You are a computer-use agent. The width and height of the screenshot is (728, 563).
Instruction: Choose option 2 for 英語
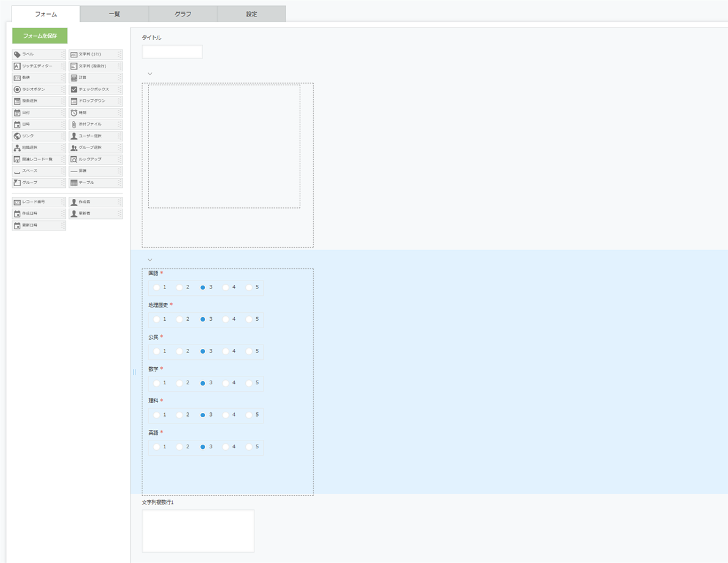point(179,447)
